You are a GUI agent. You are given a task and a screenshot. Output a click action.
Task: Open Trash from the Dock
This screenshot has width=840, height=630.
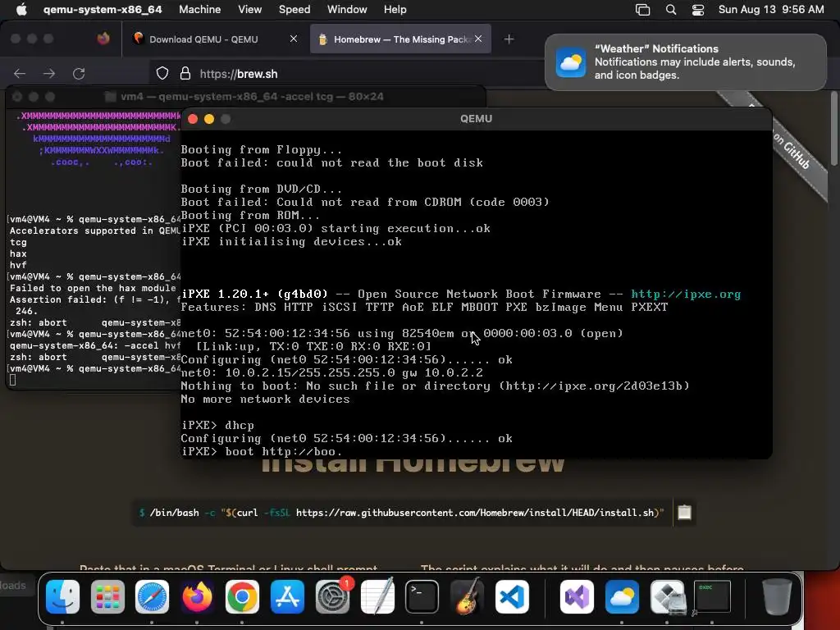pos(777,596)
